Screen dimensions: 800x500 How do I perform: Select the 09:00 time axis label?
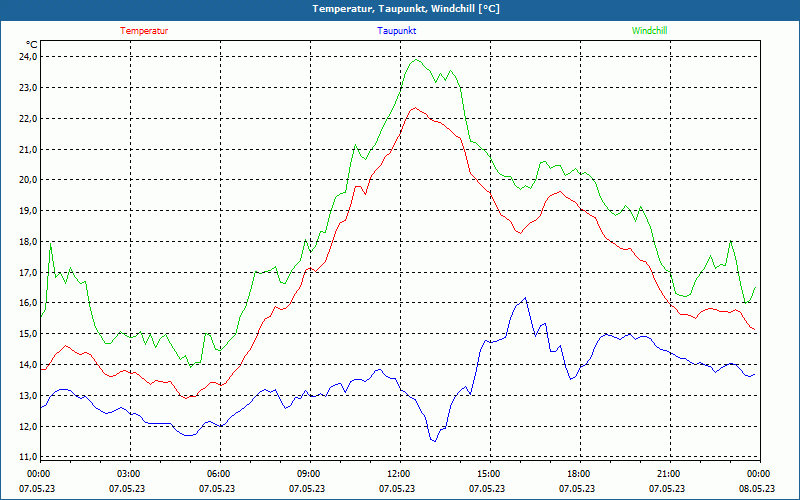pyautogui.click(x=308, y=474)
